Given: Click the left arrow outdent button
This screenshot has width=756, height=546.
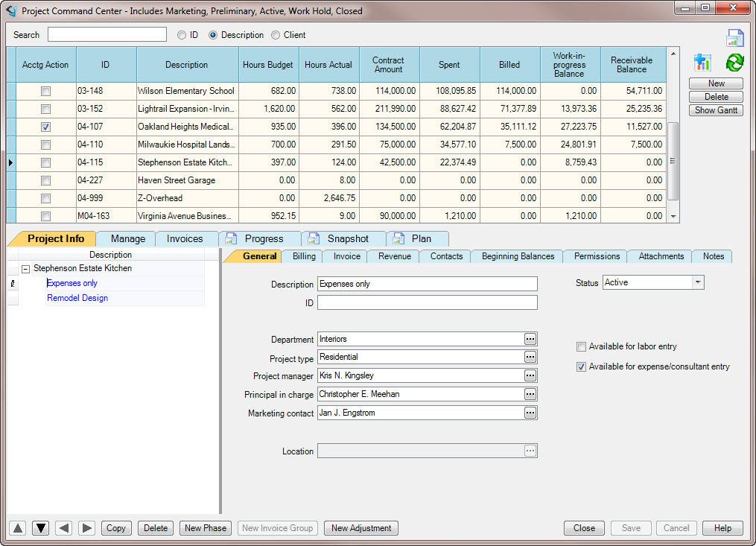Looking at the screenshot, I should point(64,528).
